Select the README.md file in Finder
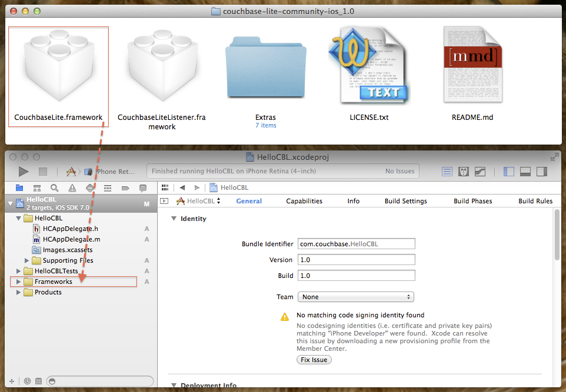The height and width of the screenshot is (392, 566). pyautogui.click(x=472, y=74)
